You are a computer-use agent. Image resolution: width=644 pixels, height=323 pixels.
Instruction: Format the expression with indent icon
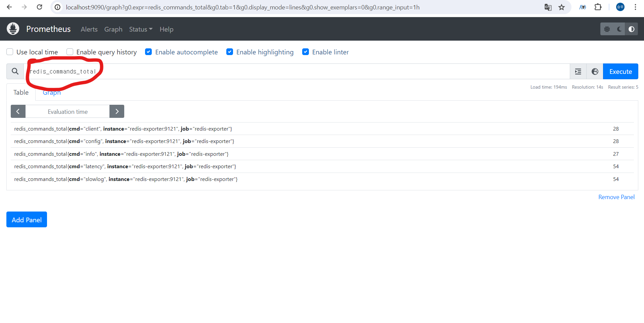578,72
